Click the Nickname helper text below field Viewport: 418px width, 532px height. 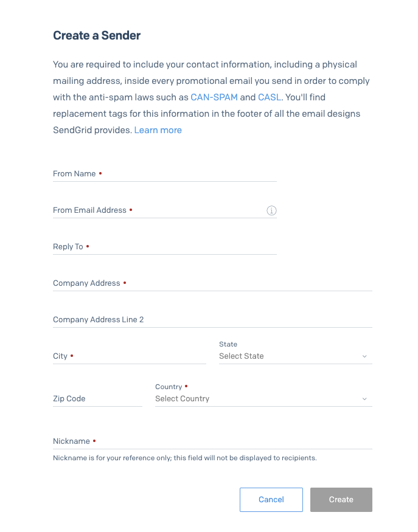point(185,458)
